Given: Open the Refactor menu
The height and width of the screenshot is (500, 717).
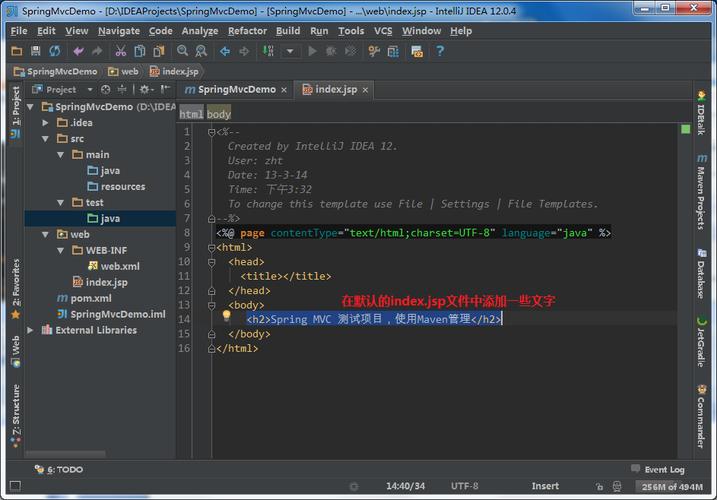Looking at the screenshot, I should click(247, 31).
